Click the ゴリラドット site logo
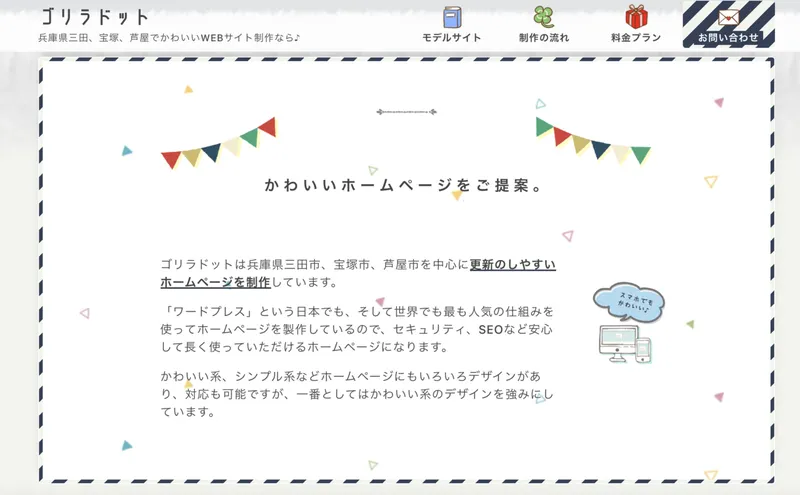 pos(95,17)
